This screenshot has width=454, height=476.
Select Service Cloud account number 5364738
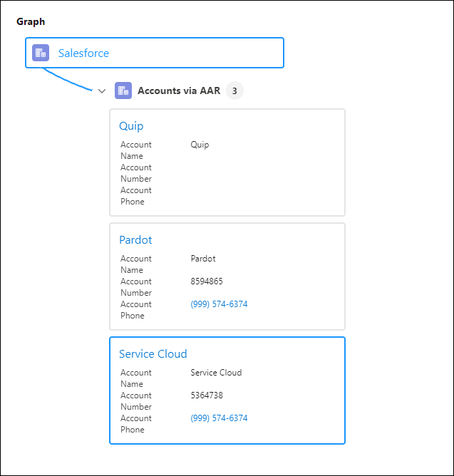(207, 395)
